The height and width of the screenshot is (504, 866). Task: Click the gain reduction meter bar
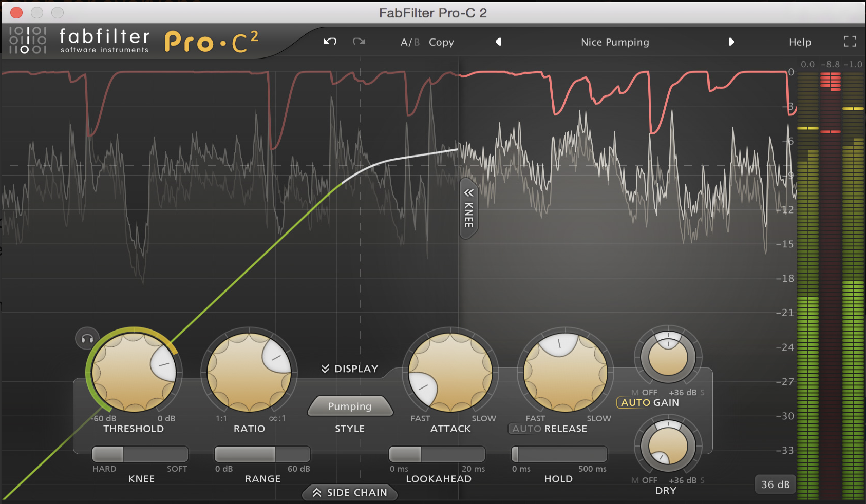[x=831, y=285]
